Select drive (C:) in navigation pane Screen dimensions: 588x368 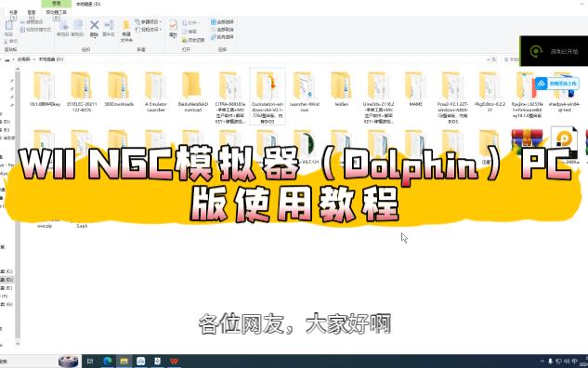pos(7,271)
